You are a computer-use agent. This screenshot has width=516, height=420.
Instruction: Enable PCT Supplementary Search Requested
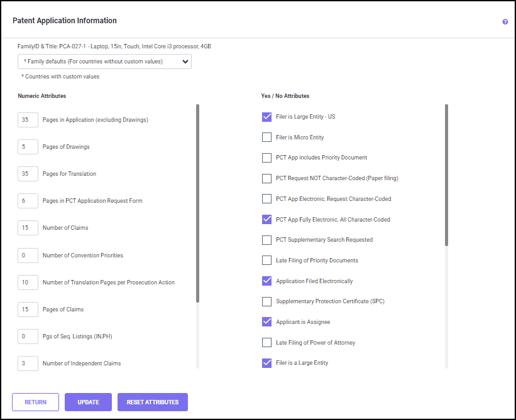(x=266, y=240)
